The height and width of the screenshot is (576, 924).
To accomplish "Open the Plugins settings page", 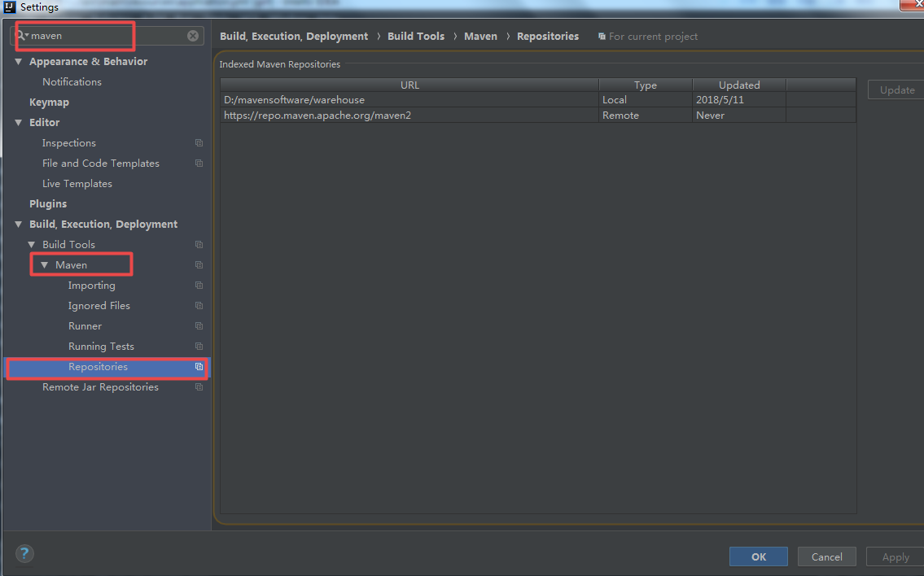I will coord(48,203).
